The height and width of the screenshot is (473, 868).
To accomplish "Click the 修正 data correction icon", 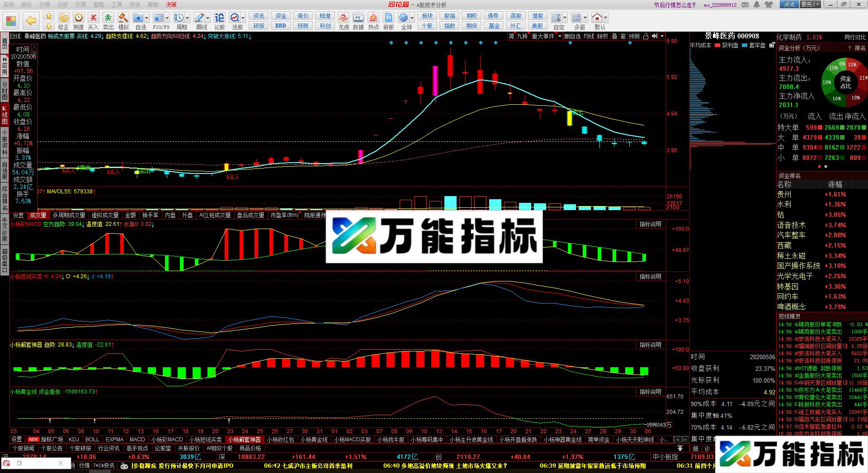I will click(x=64, y=18).
